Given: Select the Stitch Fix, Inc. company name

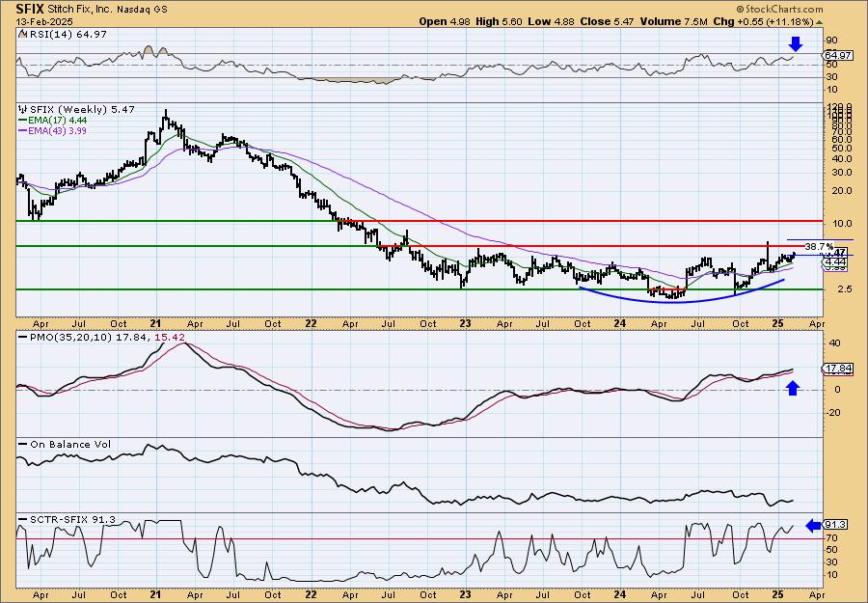Looking at the screenshot, I should click(82, 9).
